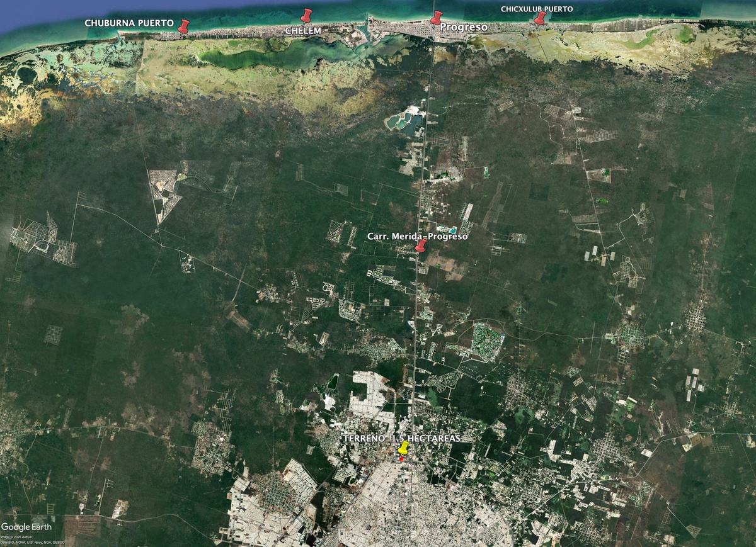Select the TERRENO 1.5 HECTAREAS label

coord(401,438)
